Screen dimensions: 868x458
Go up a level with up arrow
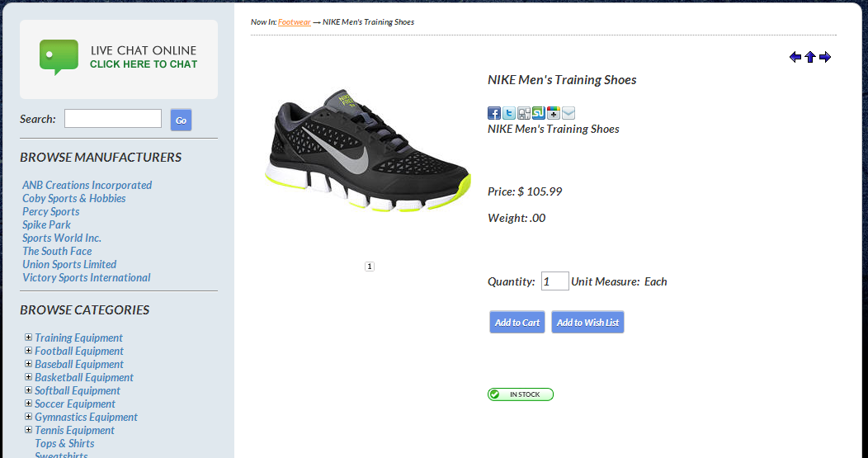click(810, 57)
